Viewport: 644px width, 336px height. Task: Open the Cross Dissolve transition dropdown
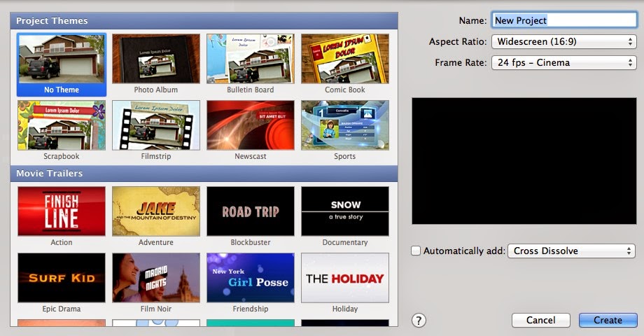click(x=571, y=251)
